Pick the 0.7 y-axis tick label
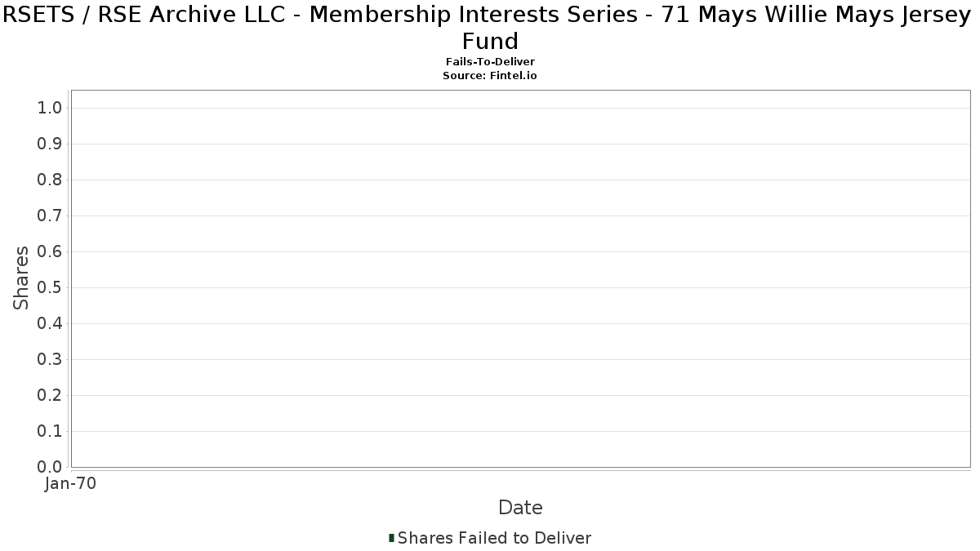The width and height of the screenshot is (980, 551). (x=51, y=216)
